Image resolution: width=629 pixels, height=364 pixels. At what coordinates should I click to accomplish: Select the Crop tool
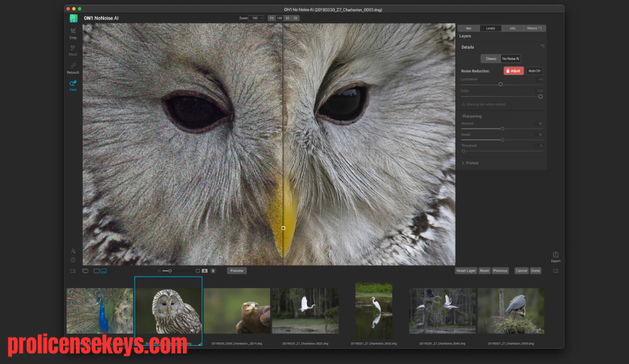click(73, 33)
